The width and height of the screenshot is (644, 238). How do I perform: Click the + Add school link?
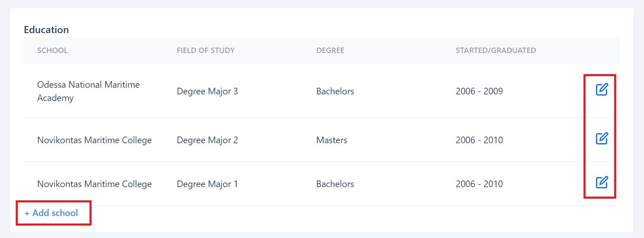(x=51, y=213)
